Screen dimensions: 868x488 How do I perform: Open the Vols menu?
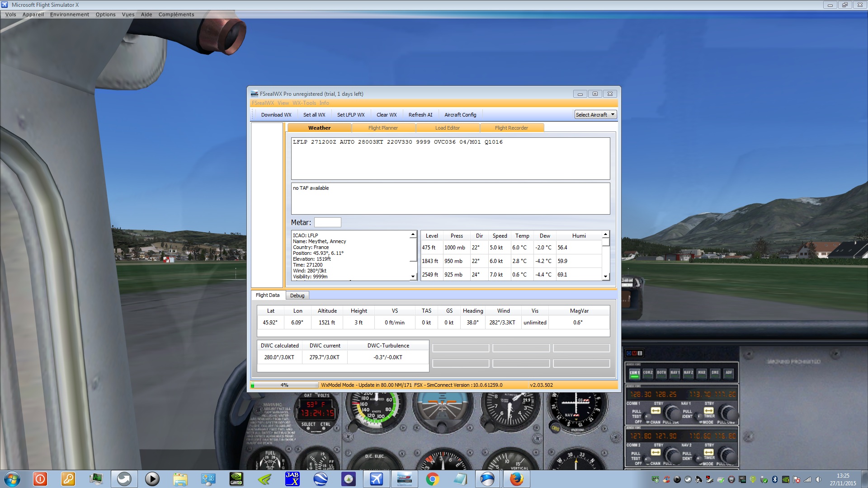(x=11, y=14)
